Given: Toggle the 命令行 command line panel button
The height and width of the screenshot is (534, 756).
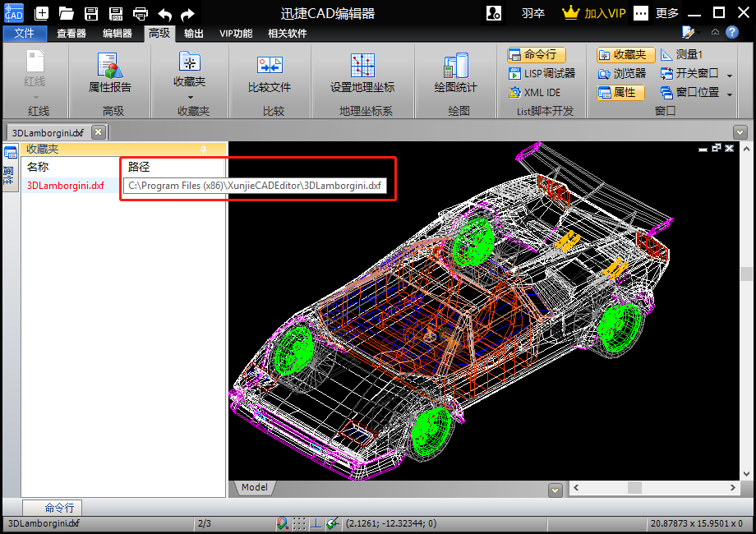Looking at the screenshot, I should click(x=536, y=54).
